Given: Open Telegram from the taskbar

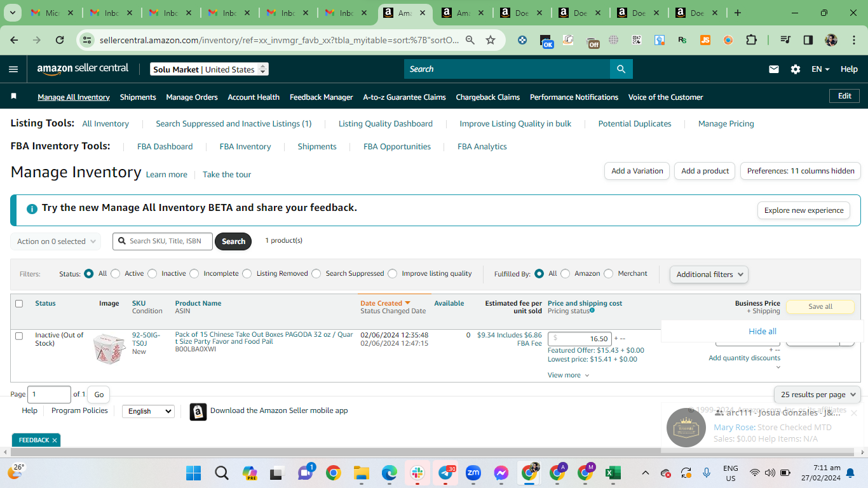Looking at the screenshot, I should pyautogui.click(x=446, y=473).
